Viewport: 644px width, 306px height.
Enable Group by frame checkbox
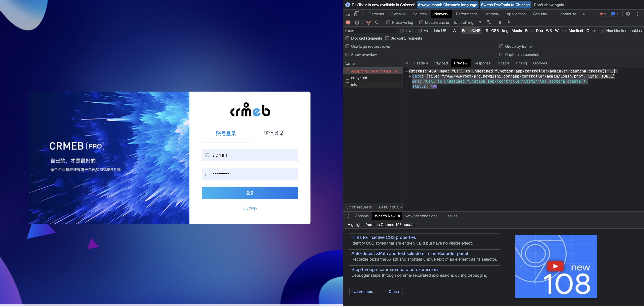pos(501,46)
